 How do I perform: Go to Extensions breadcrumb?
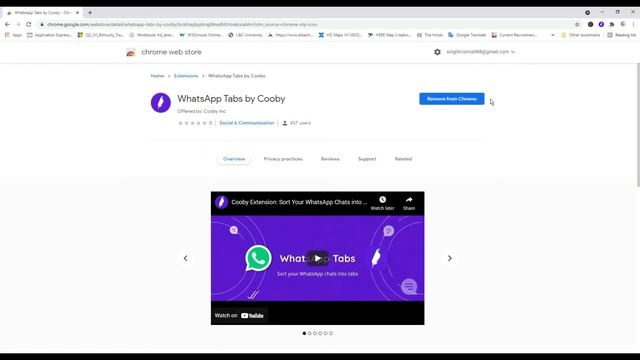[x=186, y=76]
